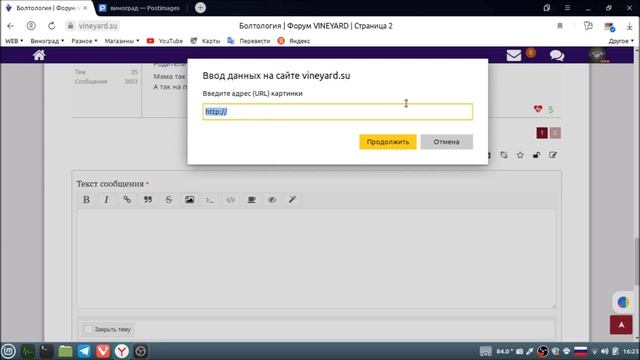The height and width of the screenshot is (360, 640).
Task: Open the browser hamburger menu
Action: tap(567, 8)
